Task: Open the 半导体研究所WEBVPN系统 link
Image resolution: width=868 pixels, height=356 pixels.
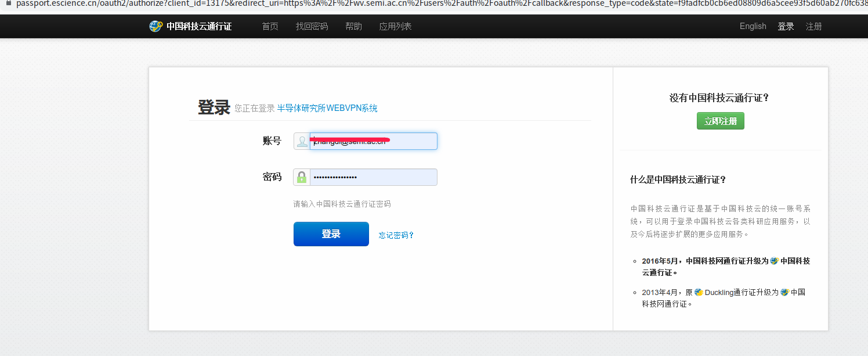Action: pos(327,108)
